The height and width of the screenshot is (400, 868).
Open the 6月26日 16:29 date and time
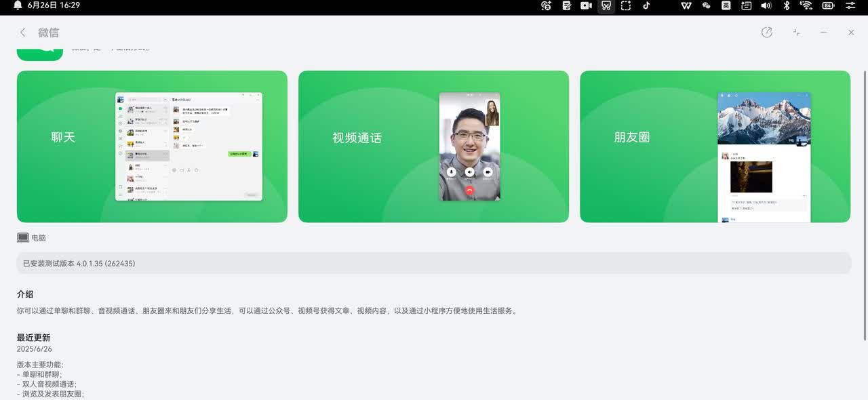click(54, 5)
